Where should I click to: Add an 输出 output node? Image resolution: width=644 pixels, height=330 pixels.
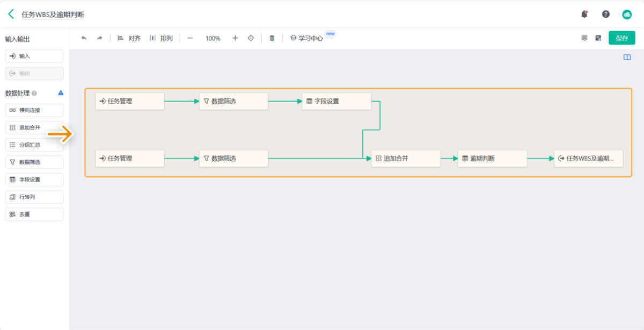pyautogui.click(x=34, y=73)
